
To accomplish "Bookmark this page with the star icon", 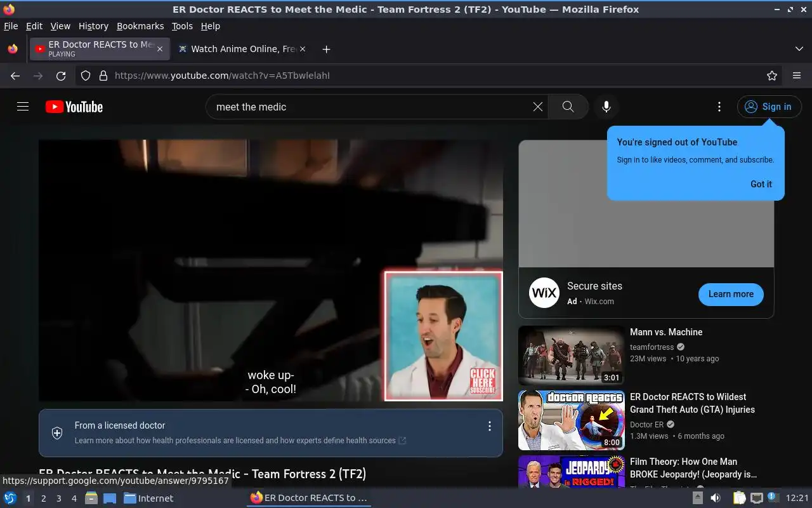I will coord(772,76).
